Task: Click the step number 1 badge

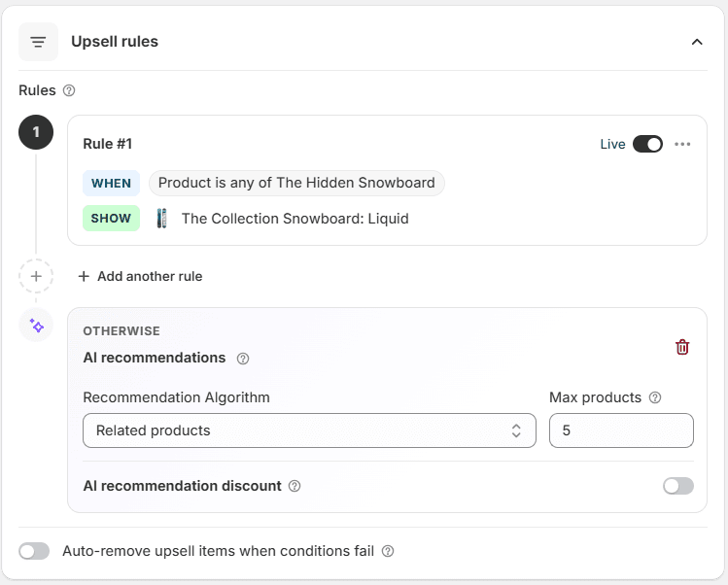Action: (x=36, y=132)
